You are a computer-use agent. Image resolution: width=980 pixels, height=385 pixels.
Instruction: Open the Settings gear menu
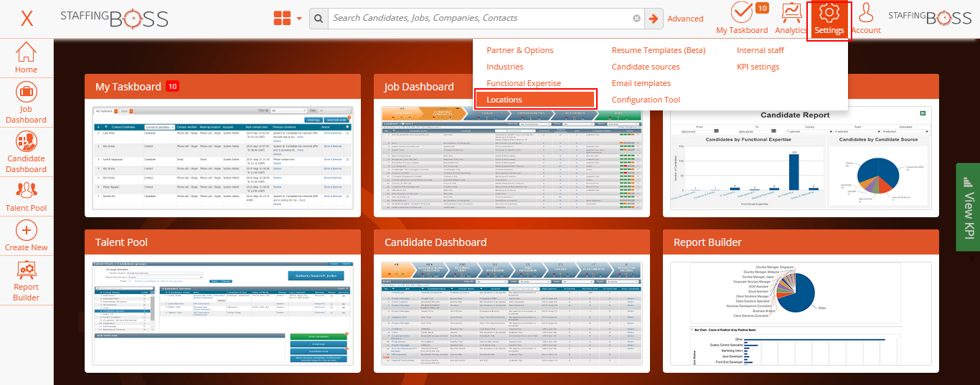pyautogui.click(x=829, y=20)
